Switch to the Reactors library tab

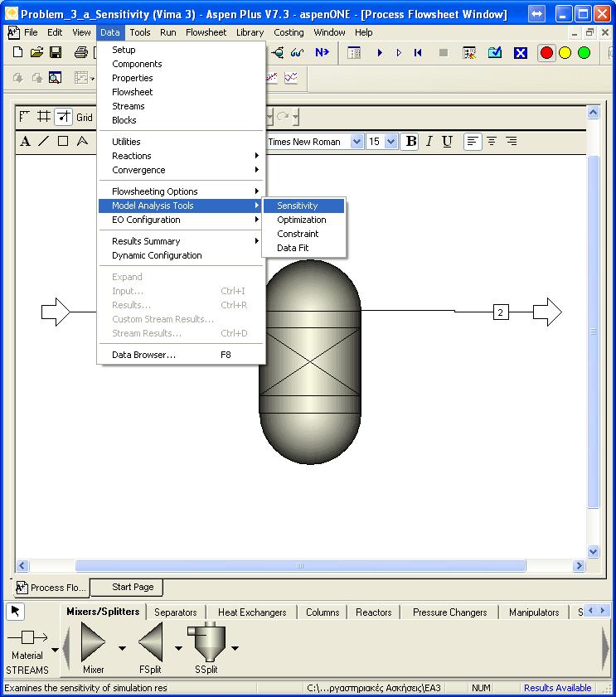pos(374,612)
